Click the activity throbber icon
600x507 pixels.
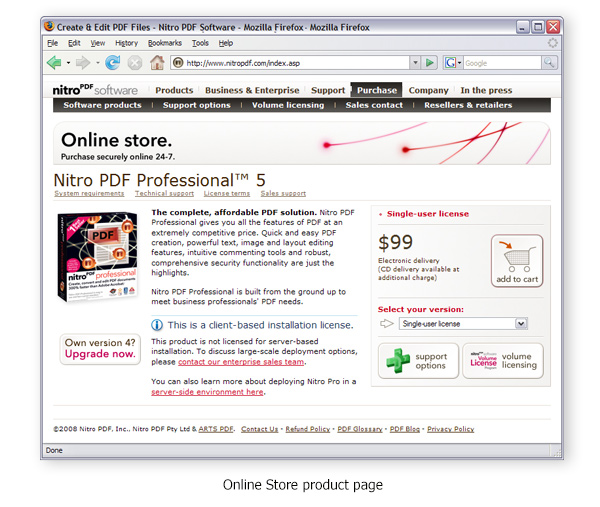point(552,43)
